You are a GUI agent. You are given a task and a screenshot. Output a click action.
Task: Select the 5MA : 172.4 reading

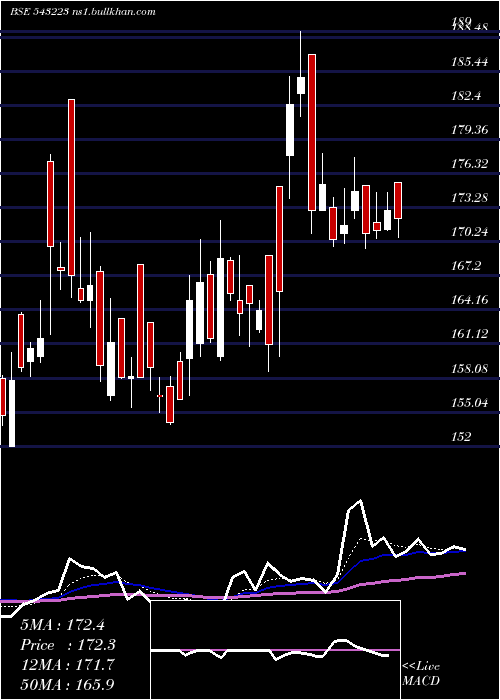62,625
